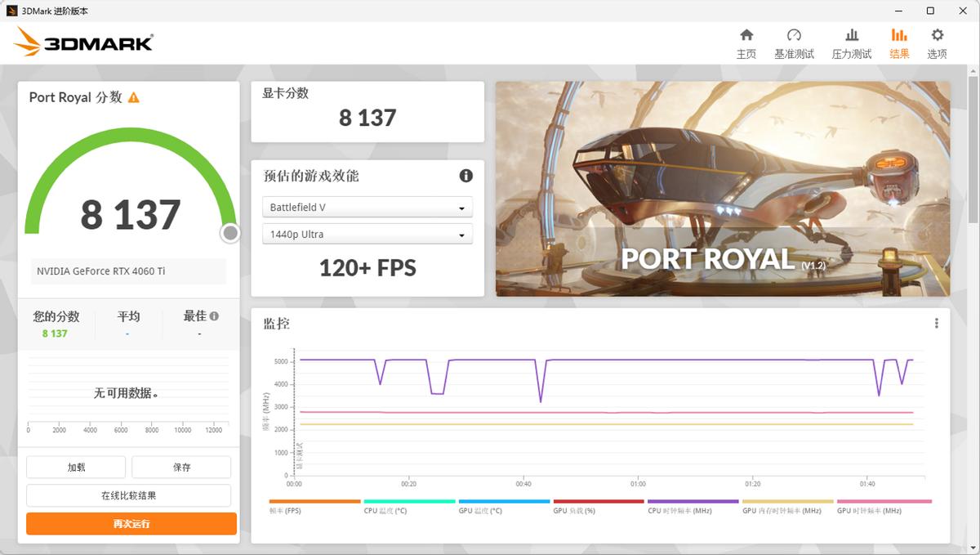Viewport: 980px width, 555px height.
Task: Open the 选项 settings gear icon
Action: (936, 43)
